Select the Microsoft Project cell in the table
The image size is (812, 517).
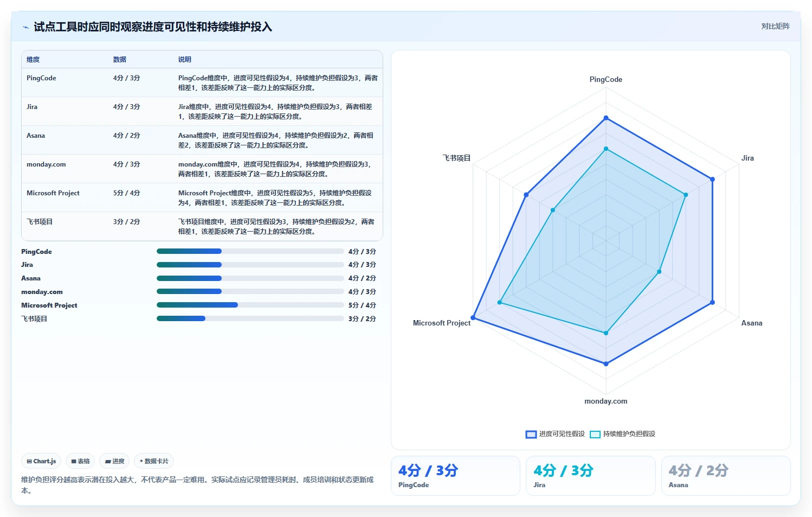65,197
